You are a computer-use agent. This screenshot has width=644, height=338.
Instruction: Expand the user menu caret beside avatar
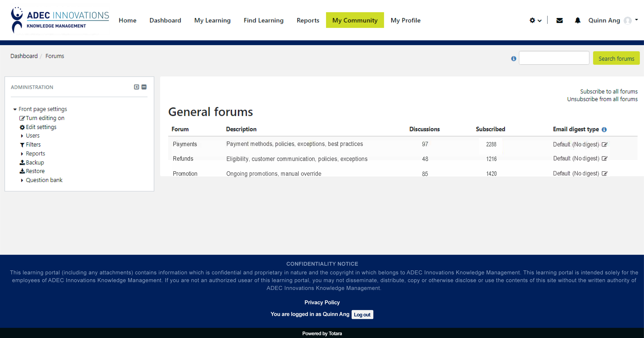(637, 19)
